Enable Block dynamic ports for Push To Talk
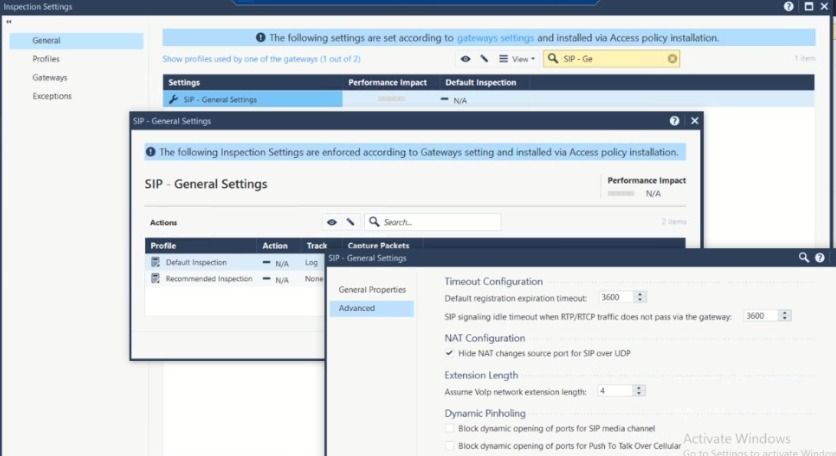 [x=449, y=445]
